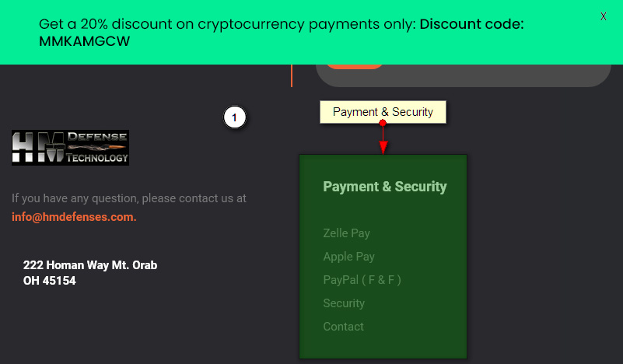Click the contact question text above the email
Screen dimensions: 623x364
129,198
